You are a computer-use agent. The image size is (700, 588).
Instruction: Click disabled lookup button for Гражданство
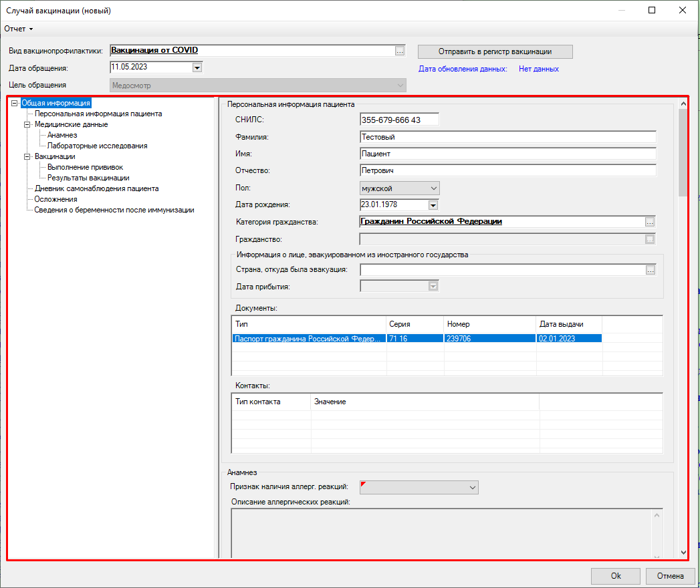click(650, 240)
